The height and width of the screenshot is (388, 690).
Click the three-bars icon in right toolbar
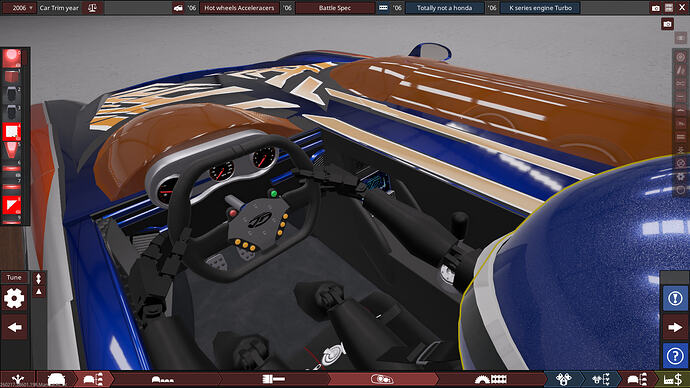click(680, 137)
